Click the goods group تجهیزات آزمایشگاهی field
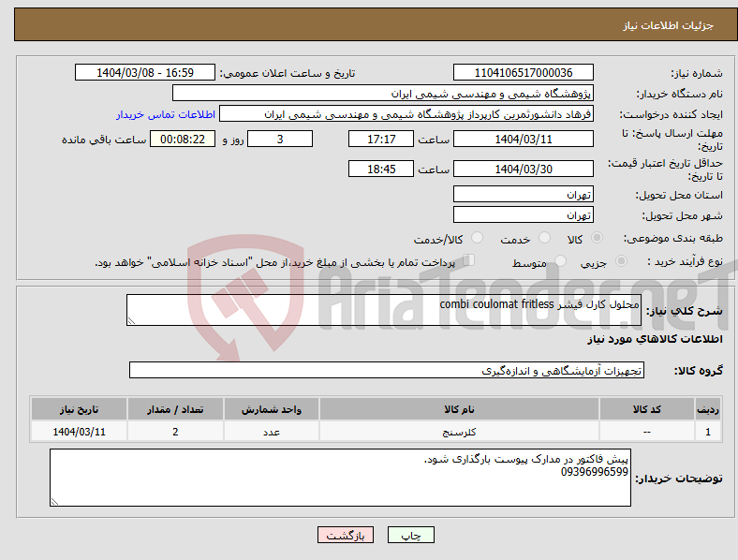The height and width of the screenshot is (560, 738). point(387,370)
